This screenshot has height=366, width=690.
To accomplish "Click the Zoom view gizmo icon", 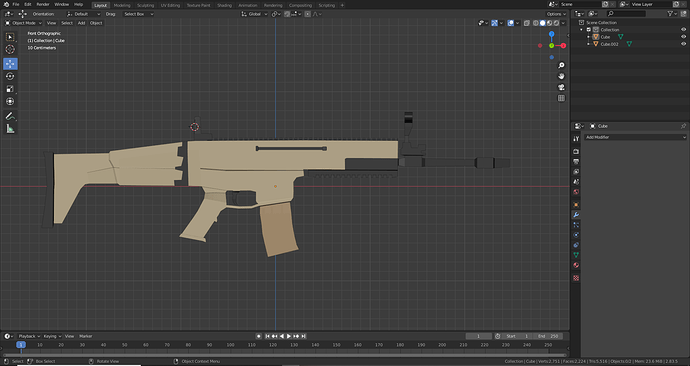I will tap(561, 65).
